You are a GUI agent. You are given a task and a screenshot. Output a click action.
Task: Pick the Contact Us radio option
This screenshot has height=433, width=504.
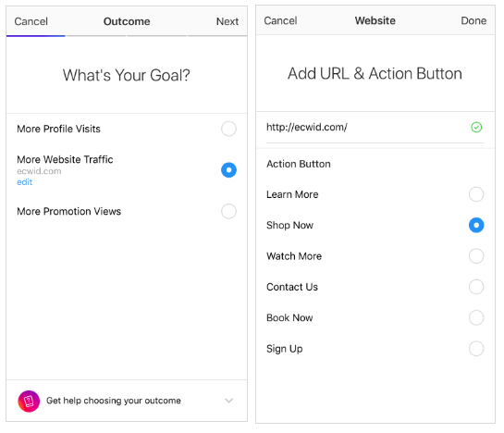(476, 287)
